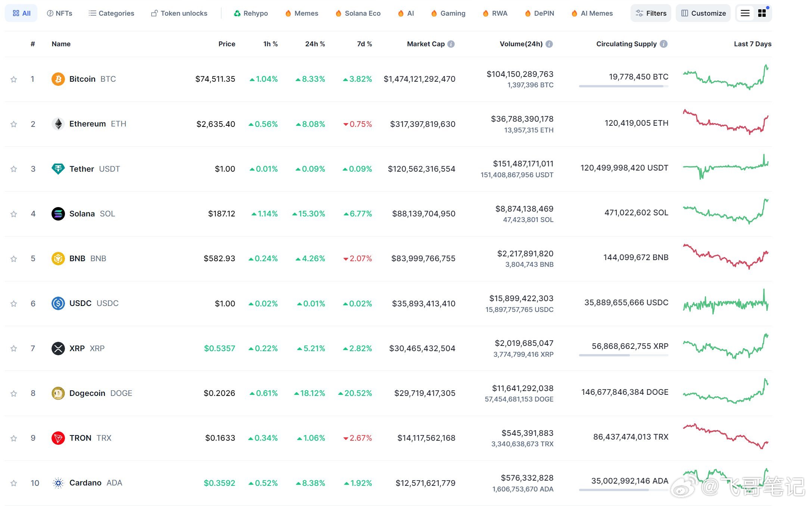
Task: Sort by the Price column header
Action: [227, 44]
